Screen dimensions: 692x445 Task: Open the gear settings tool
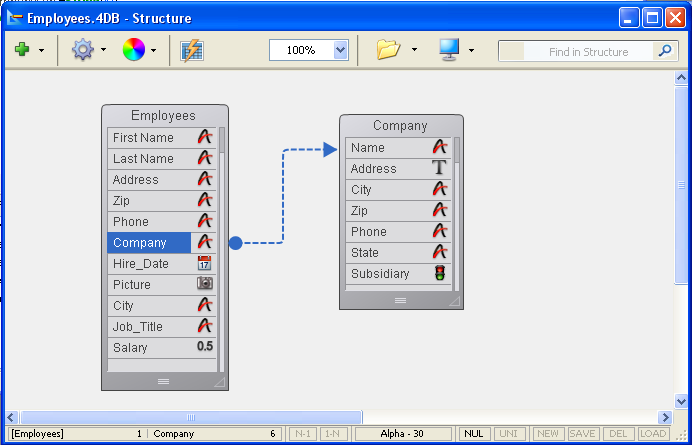pyautogui.click(x=82, y=50)
